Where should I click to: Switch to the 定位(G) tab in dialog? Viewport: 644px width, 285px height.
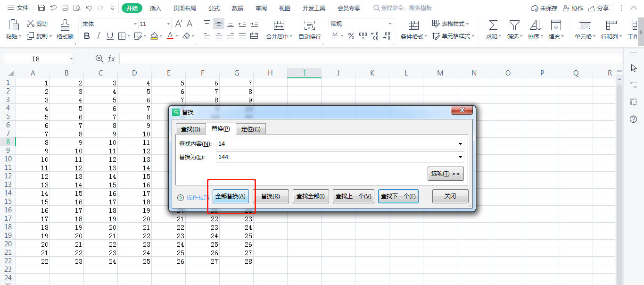251,129
